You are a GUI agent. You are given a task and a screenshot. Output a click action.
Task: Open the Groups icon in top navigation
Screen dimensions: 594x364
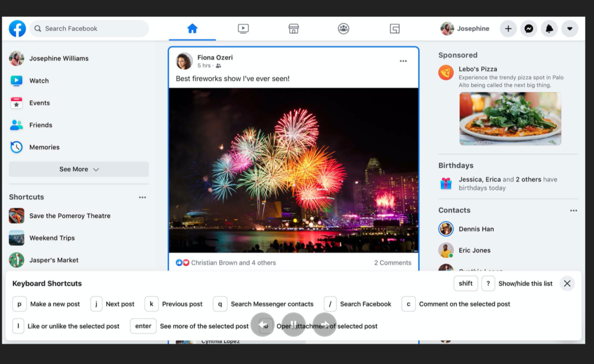point(343,28)
